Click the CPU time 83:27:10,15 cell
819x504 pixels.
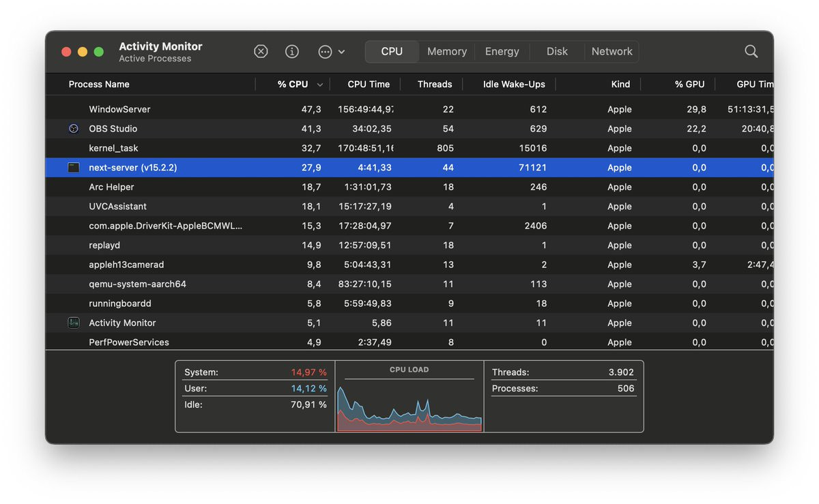pos(365,284)
